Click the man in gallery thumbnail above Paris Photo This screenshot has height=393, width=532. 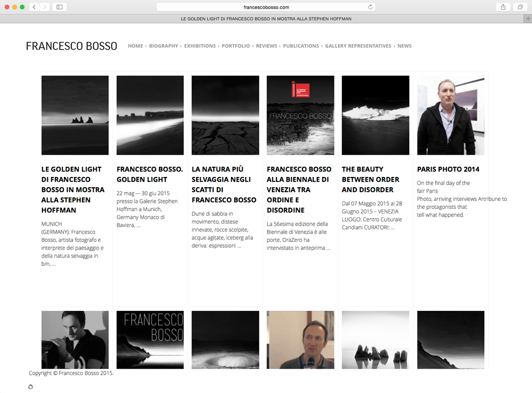(x=450, y=115)
